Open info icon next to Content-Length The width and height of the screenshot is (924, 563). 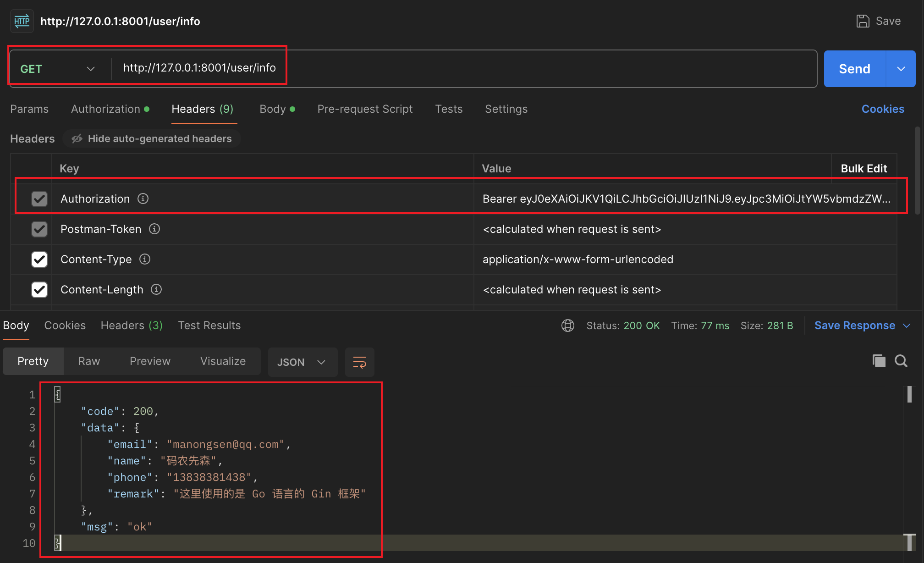pyautogui.click(x=156, y=289)
